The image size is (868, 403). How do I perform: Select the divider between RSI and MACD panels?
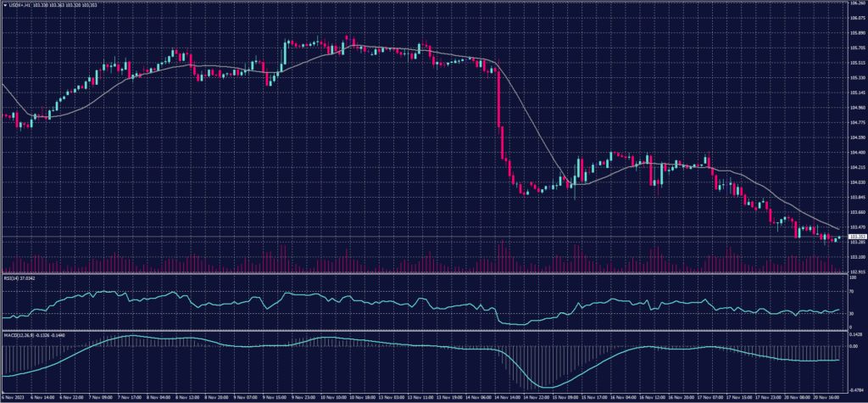pos(424,332)
